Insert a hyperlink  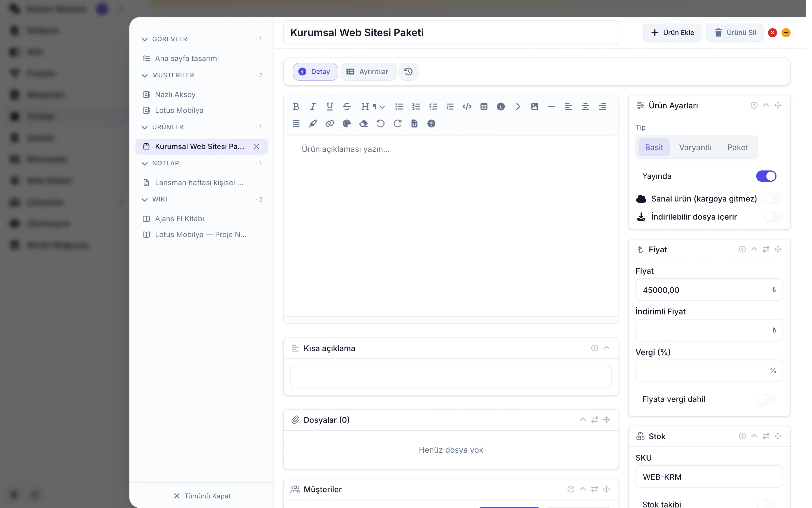coord(330,124)
